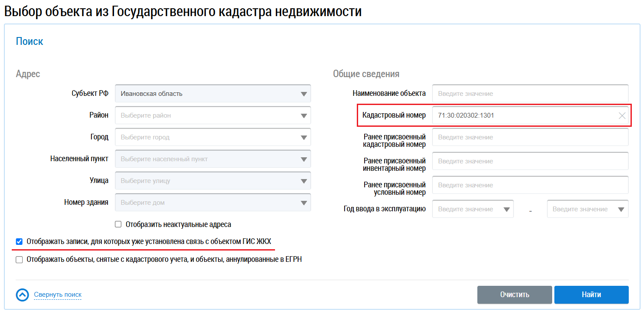Clear the cadastral number field with X icon
Image resolution: width=644 pixels, height=315 pixels.
pos(622,116)
